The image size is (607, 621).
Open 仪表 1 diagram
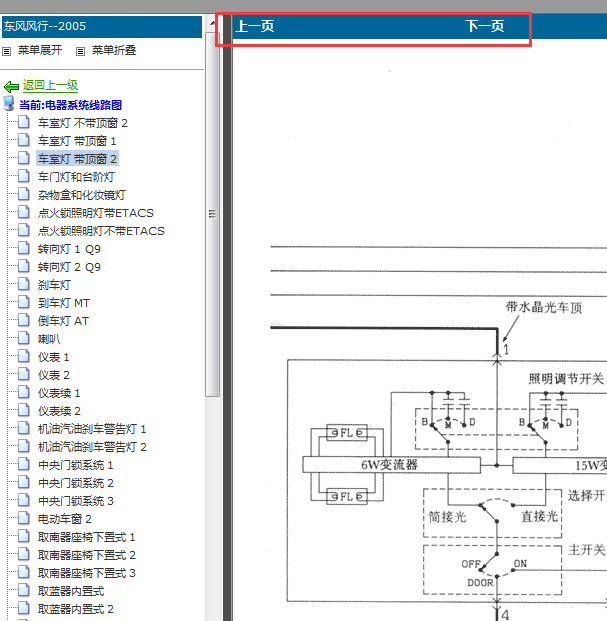point(53,357)
